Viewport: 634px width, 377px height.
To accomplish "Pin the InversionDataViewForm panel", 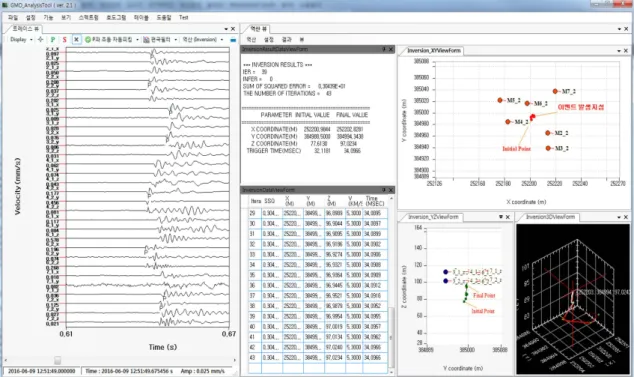I will (x=384, y=190).
